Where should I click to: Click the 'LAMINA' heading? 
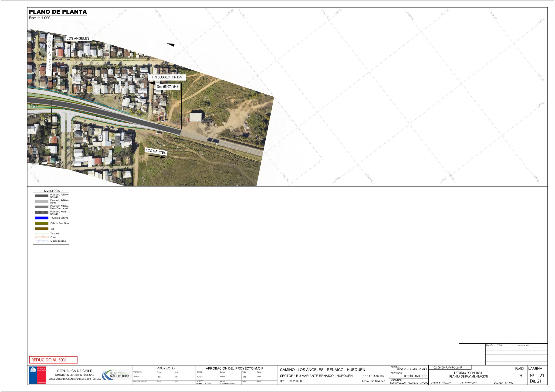point(535,368)
